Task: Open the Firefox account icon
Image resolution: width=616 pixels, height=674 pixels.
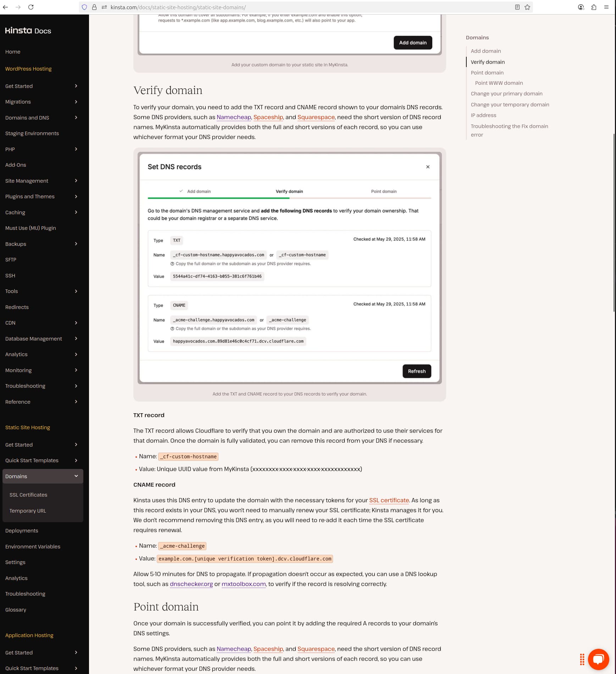Action: pyautogui.click(x=581, y=7)
